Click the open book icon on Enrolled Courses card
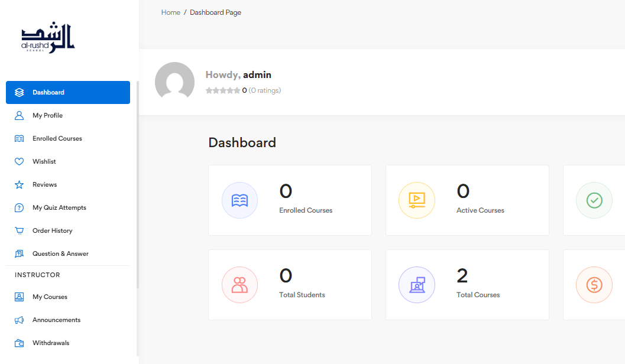 point(239,200)
